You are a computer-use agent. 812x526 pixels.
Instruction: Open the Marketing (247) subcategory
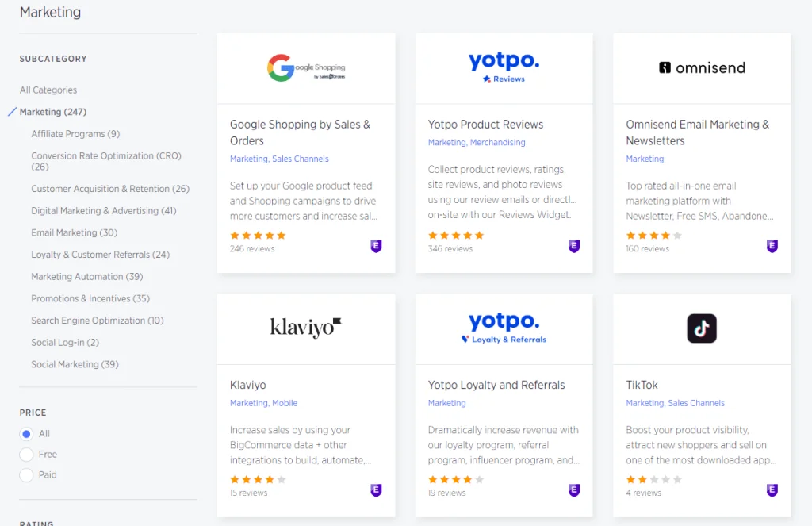53,112
